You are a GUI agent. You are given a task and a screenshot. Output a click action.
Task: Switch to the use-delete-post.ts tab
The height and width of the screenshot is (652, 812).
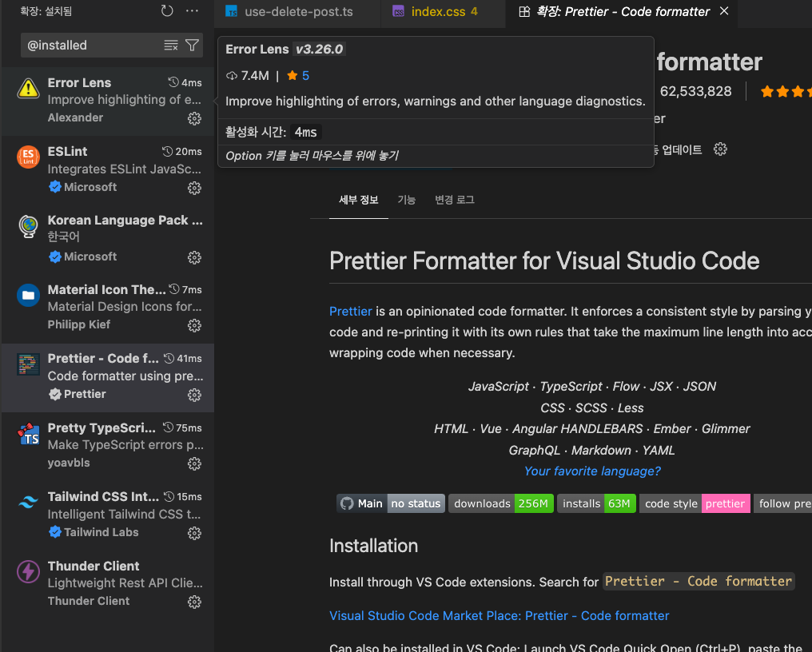click(288, 12)
